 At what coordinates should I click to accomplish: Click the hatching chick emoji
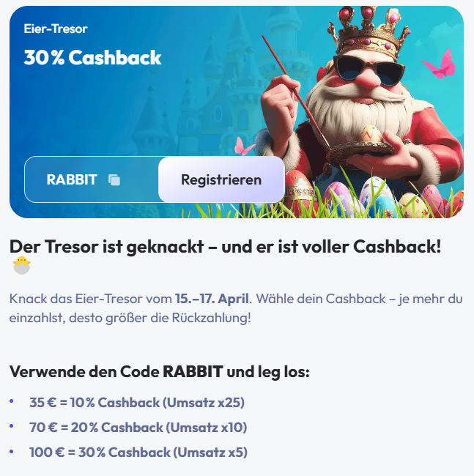(21, 265)
